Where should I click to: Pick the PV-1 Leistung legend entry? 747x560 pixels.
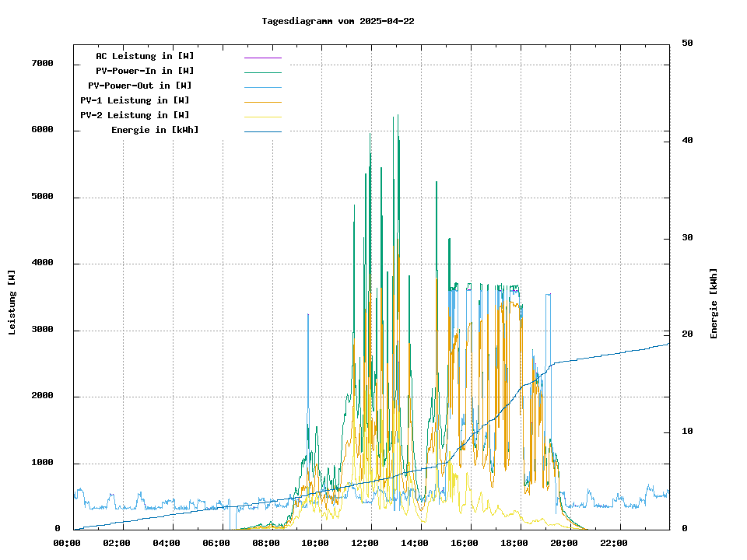coord(135,100)
